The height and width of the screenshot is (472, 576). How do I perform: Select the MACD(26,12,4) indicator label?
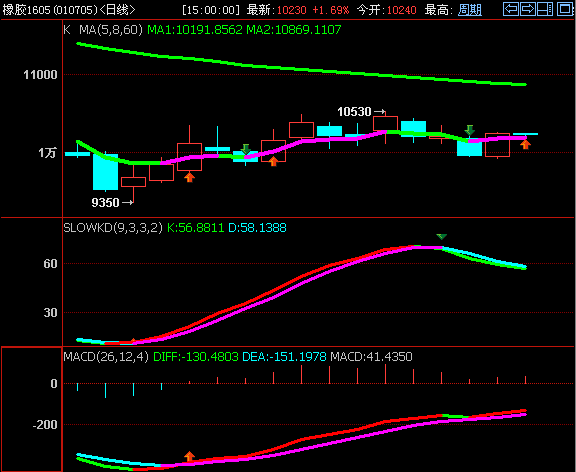(106, 356)
